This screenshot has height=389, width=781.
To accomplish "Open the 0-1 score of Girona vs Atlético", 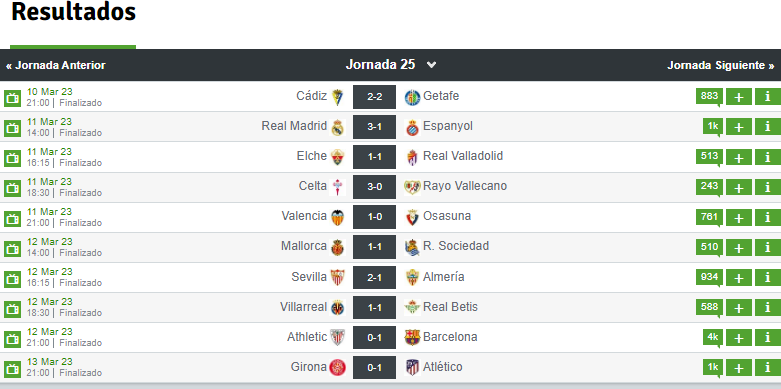I will click(375, 368).
